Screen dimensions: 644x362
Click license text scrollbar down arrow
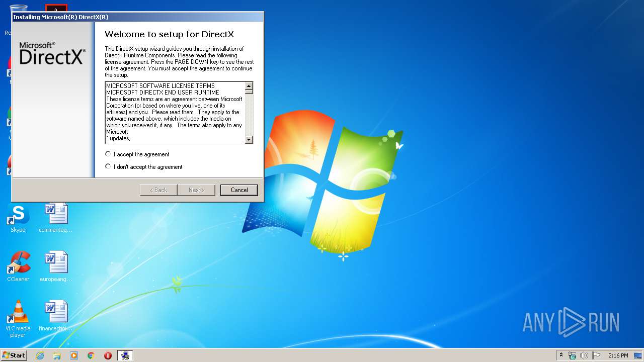tap(249, 139)
